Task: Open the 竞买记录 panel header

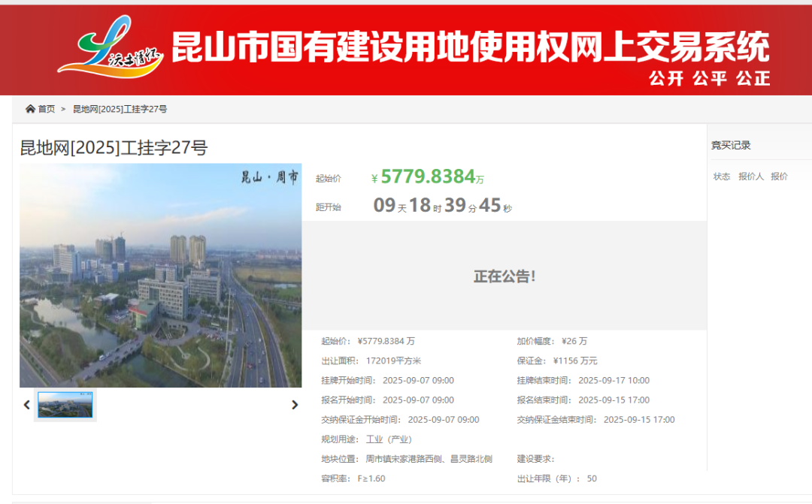Action: pos(731,145)
